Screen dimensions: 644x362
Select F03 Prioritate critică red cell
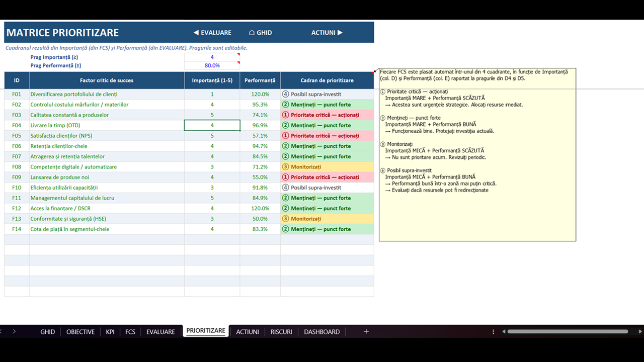point(327,115)
